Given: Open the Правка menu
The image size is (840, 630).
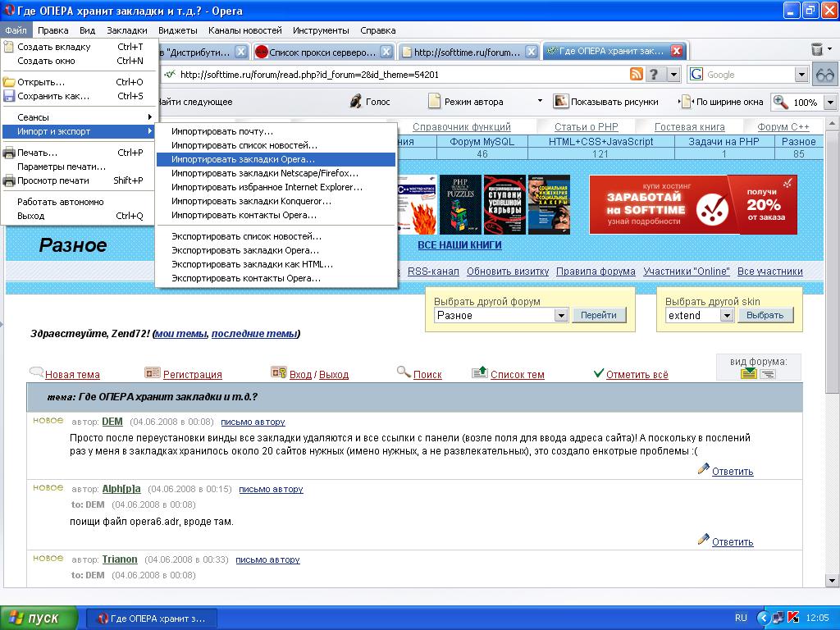Looking at the screenshot, I should click(52, 30).
